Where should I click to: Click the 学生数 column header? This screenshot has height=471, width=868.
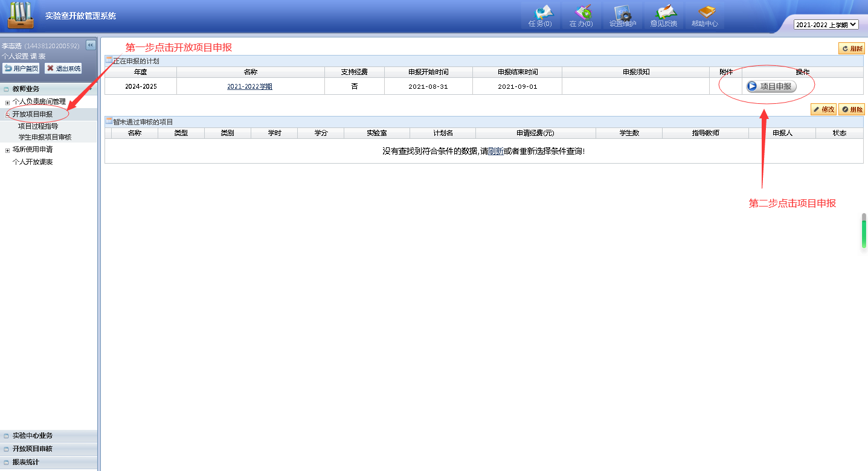point(629,133)
